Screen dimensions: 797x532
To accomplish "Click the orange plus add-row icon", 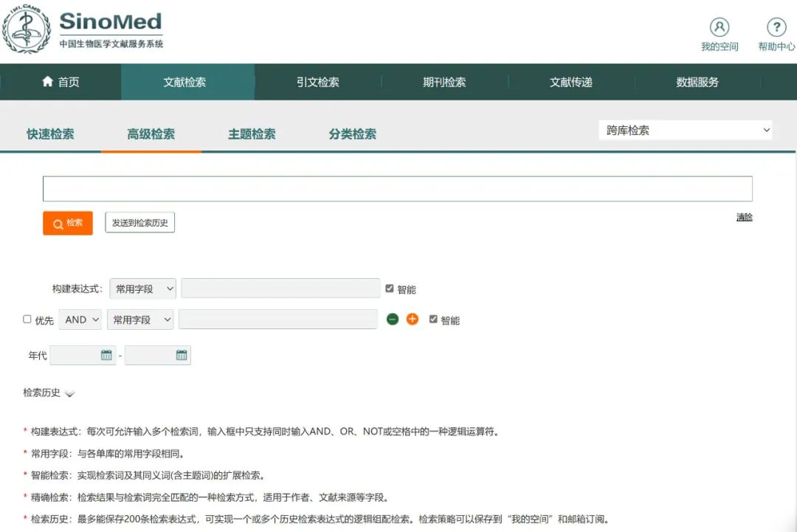I will click(413, 319).
